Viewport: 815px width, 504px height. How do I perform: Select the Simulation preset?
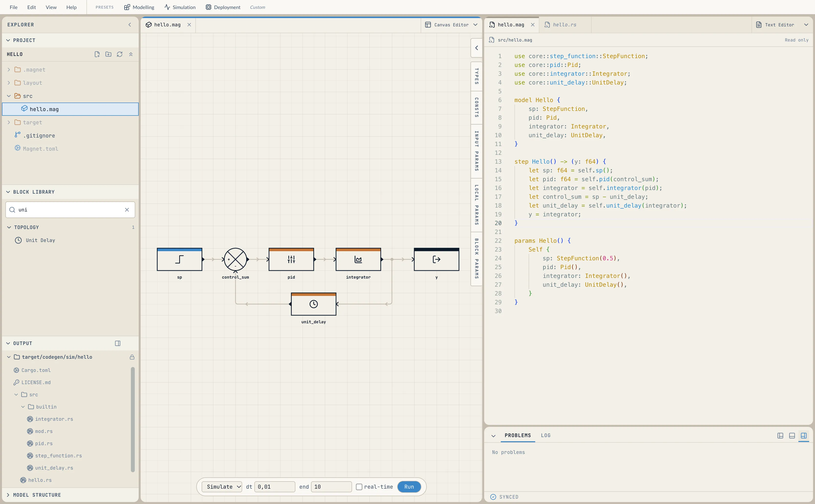click(x=180, y=7)
